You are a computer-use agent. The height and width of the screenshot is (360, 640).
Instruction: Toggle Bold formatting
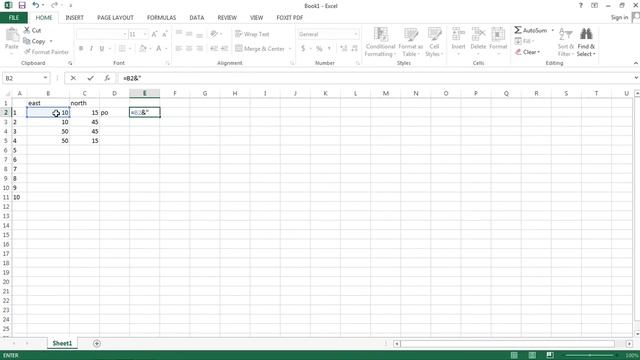(81, 49)
